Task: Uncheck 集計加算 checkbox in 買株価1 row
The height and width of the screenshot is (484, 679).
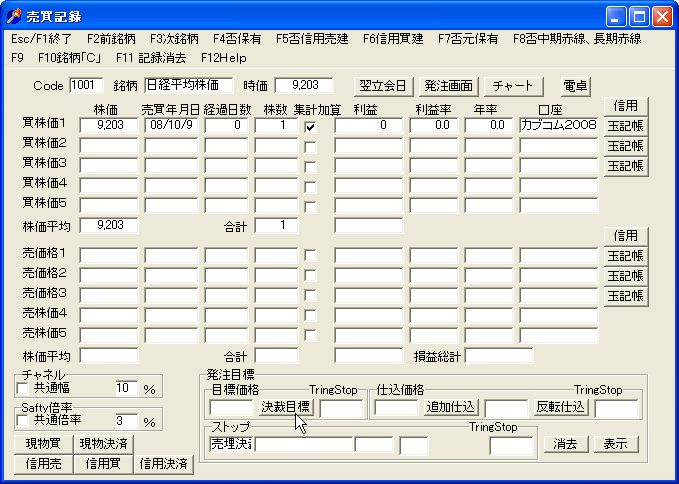Action: pos(310,127)
